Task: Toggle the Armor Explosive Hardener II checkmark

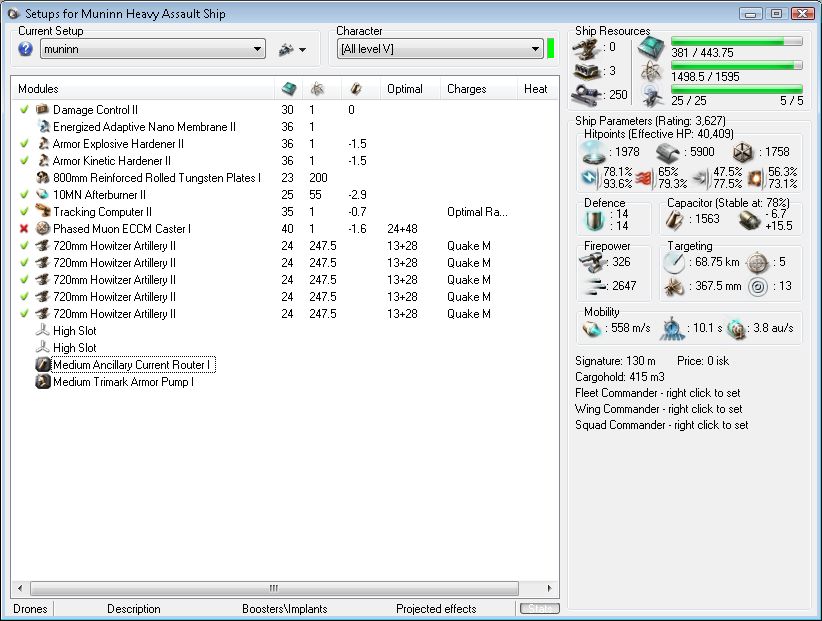Action: coord(24,144)
